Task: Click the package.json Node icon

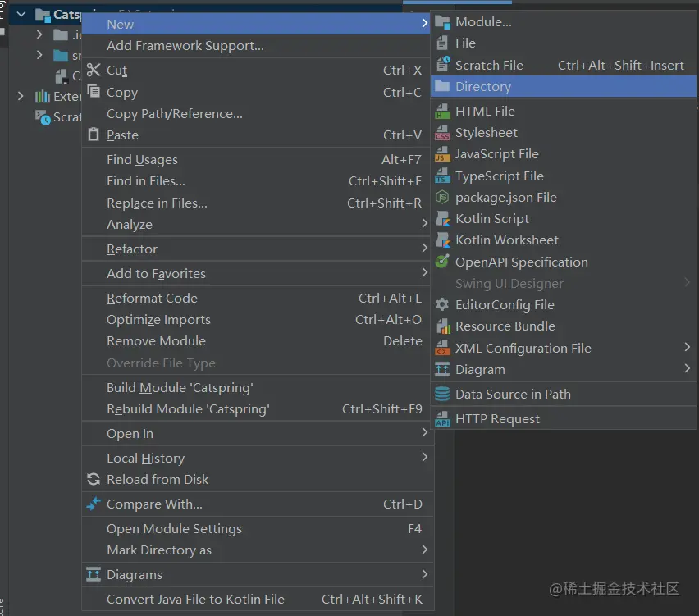Action: pyautogui.click(x=442, y=197)
